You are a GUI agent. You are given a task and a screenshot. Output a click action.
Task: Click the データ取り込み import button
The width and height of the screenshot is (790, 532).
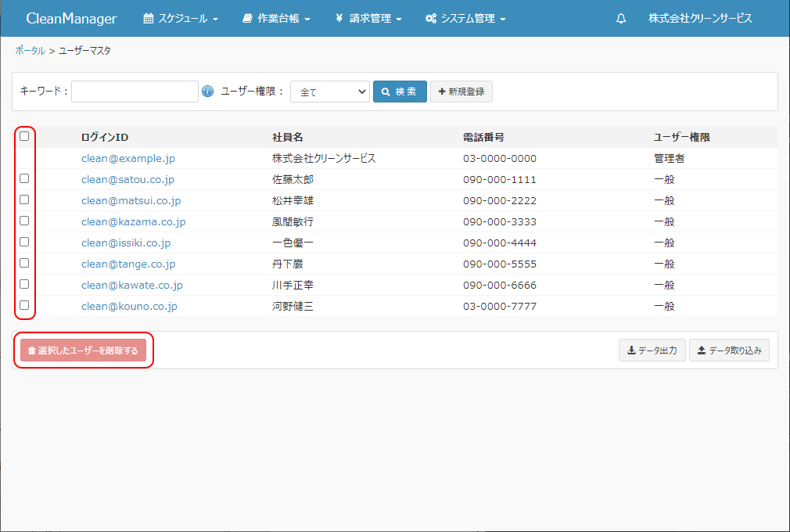pos(728,350)
